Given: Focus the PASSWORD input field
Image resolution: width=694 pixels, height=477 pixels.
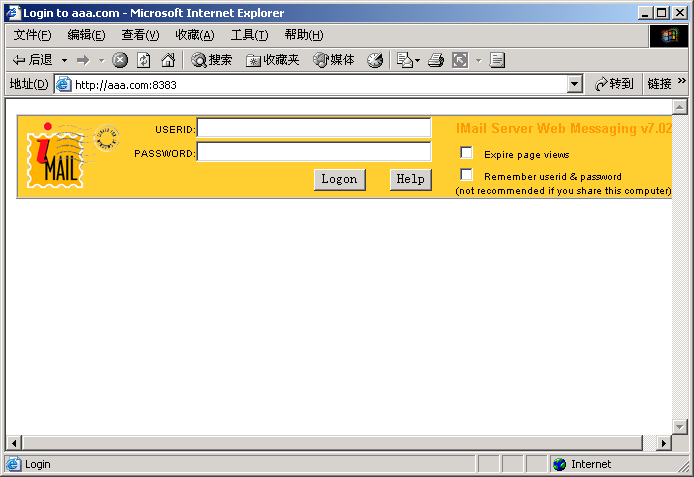Looking at the screenshot, I should 313,152.
